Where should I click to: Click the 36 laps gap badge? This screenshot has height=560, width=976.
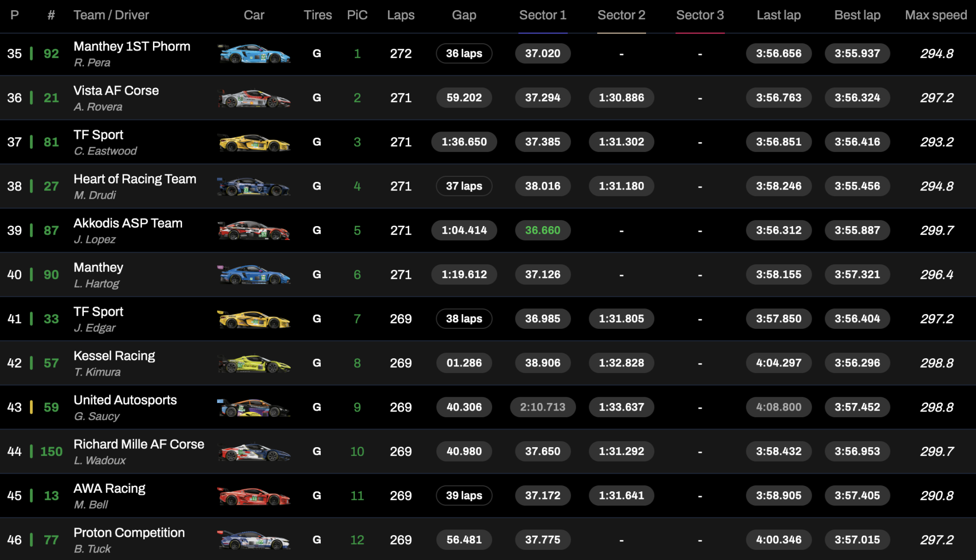(x=464, y=53)
